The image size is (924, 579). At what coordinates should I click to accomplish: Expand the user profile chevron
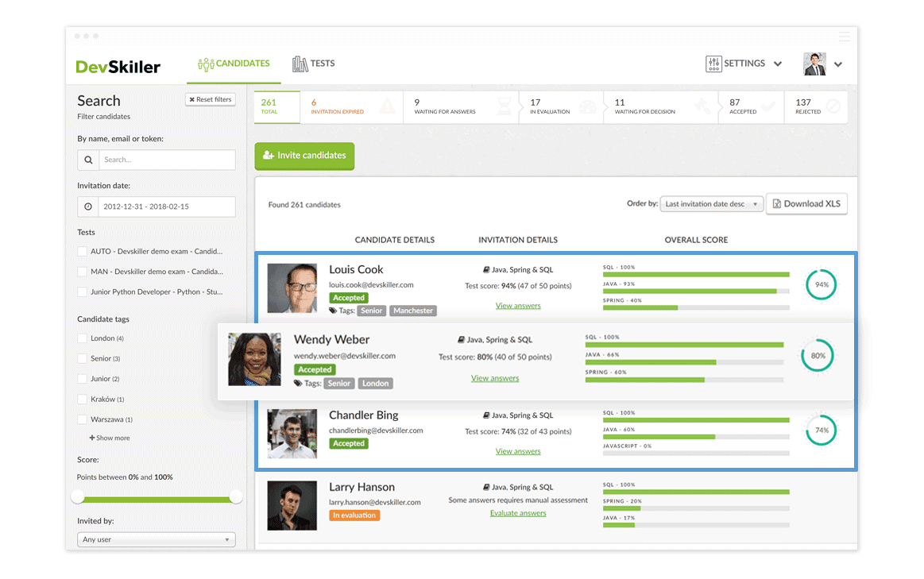point(838,64)
